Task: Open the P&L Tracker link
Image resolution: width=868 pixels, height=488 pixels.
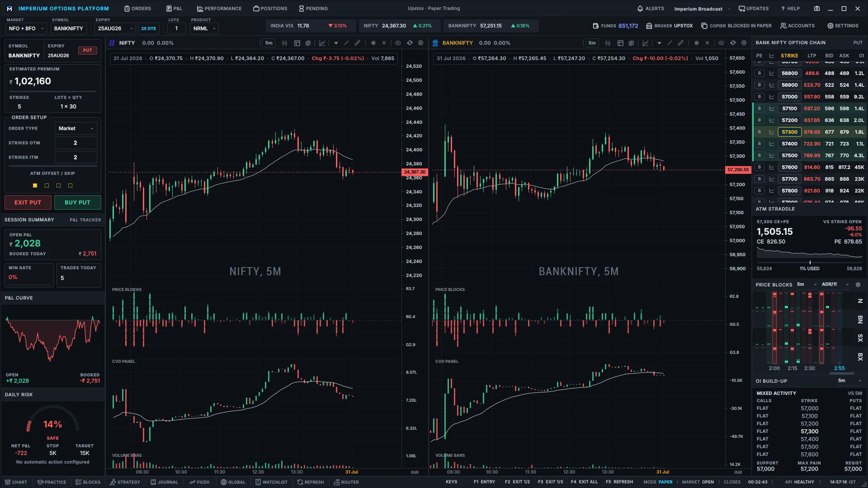Action: [x=85, y=220]
